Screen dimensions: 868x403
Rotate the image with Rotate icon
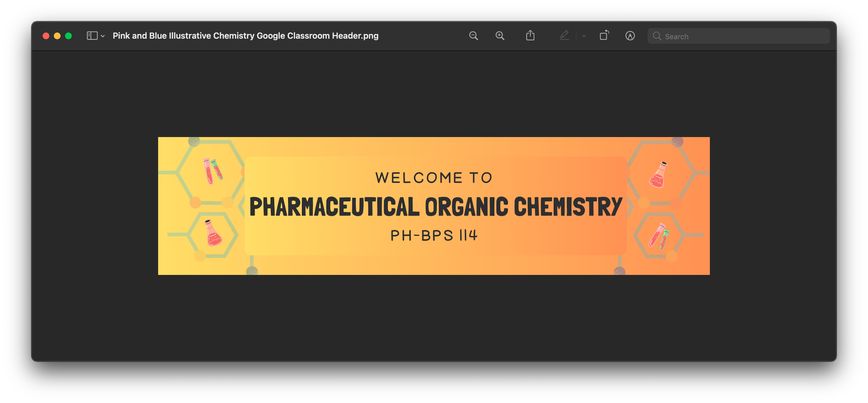(604, 35)
